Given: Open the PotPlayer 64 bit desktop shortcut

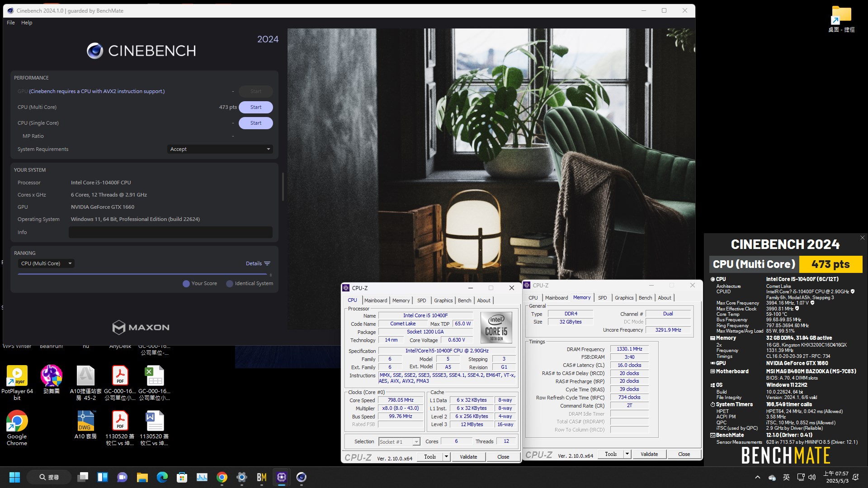Looking at the screenshot, I should pos(17,382).
